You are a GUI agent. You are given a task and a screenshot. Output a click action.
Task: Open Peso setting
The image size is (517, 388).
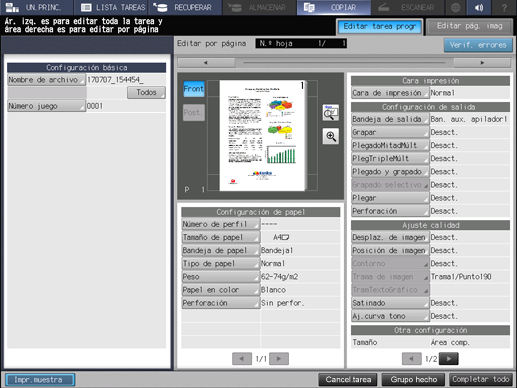click(220, 277)
